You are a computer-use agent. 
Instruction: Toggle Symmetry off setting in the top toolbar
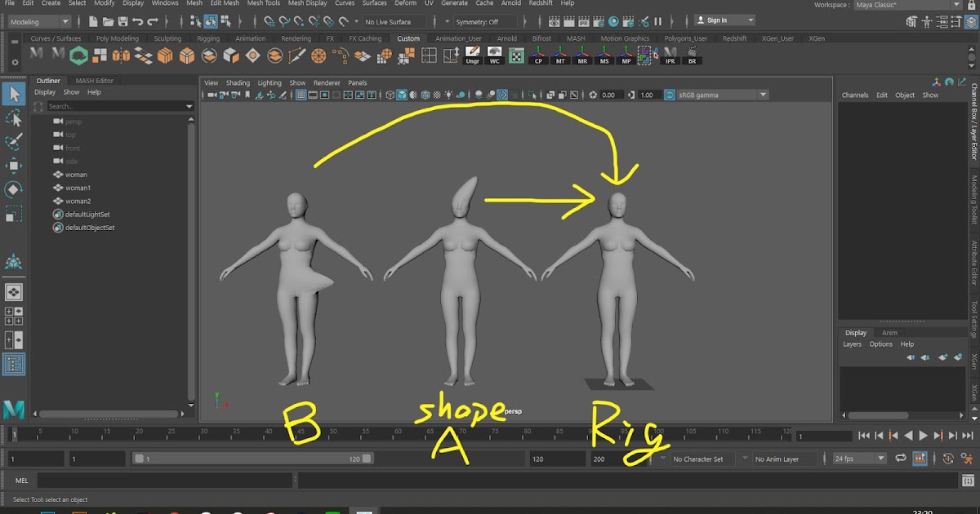476,21
